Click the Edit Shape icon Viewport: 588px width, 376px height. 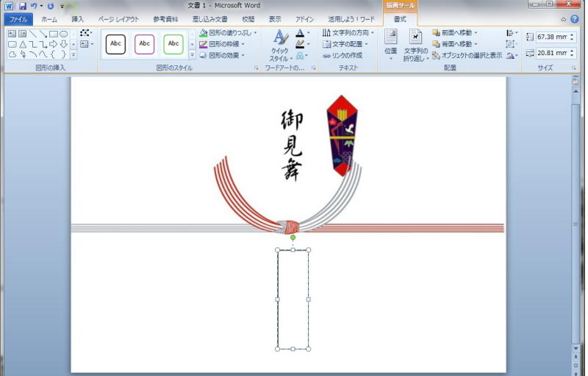[85, 34]
